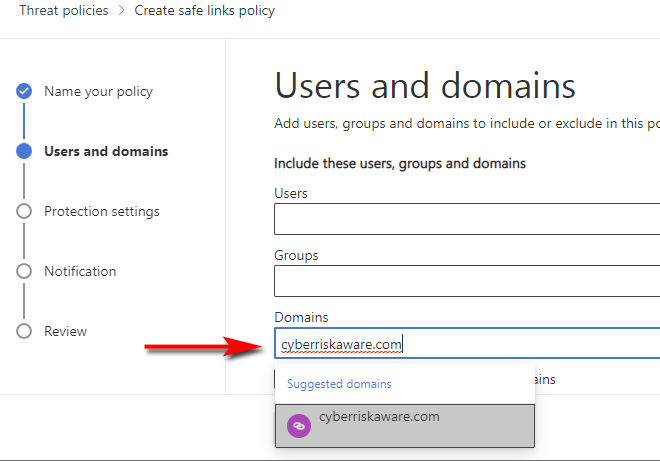This screenshot has height=461, width=660.
Task: Click the completed checkmark step icon
Action: [x=24, y=91]
